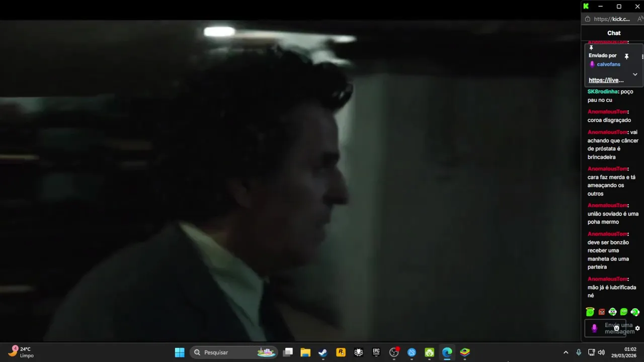Expand the pinned message with chevron

(635, 74)
